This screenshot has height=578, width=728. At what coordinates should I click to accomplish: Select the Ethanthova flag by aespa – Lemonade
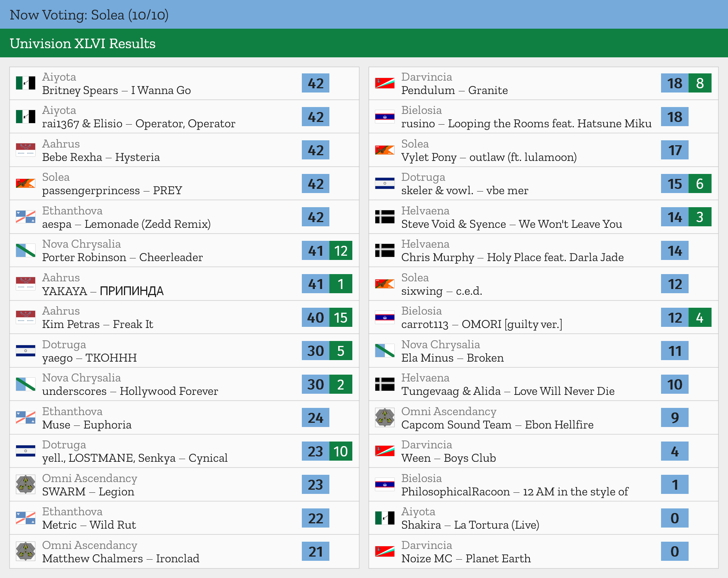[26, 217]
